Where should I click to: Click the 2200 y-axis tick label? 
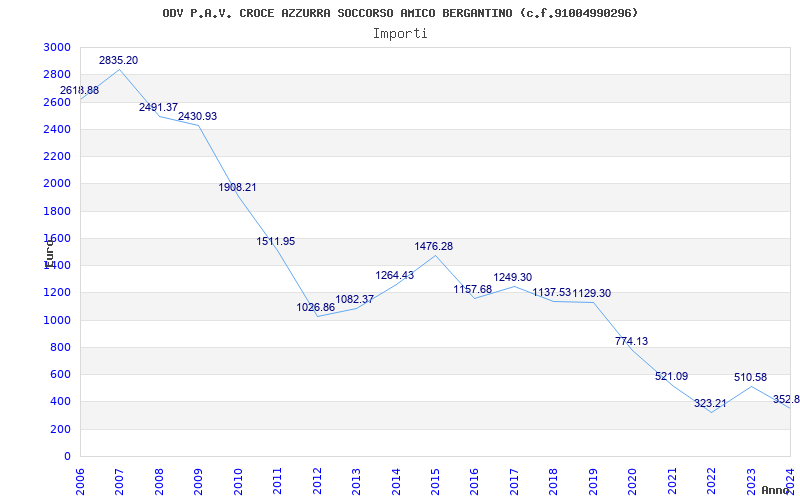click(x=58, y=157)
